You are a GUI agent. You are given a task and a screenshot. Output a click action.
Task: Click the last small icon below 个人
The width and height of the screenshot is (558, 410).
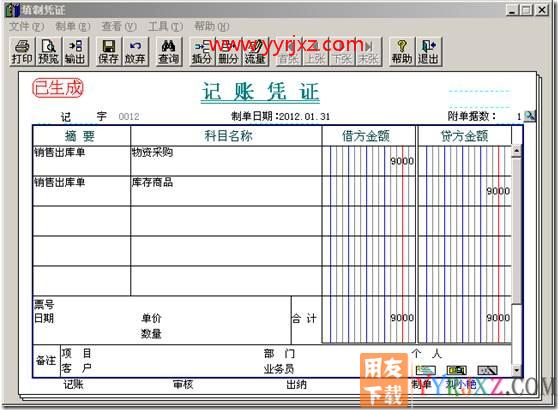pyautogui.click(x=487, y=370)
